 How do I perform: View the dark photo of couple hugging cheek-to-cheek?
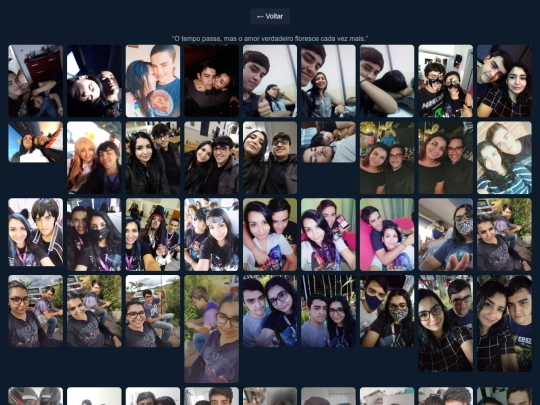[211, 81]
